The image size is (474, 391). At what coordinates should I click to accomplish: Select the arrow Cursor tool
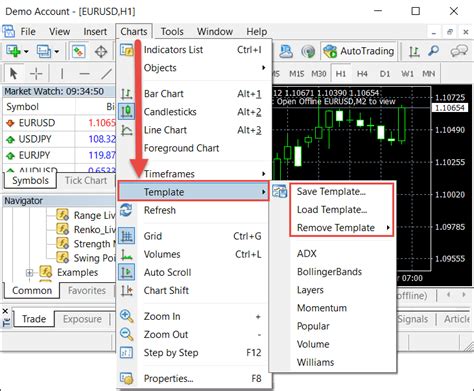coord(14,73)
